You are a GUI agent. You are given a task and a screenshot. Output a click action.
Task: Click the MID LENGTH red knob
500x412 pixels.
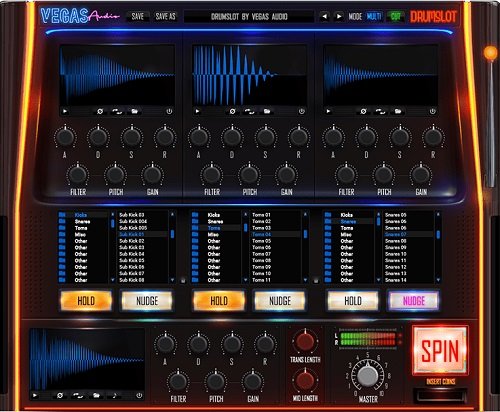point(305,381)
